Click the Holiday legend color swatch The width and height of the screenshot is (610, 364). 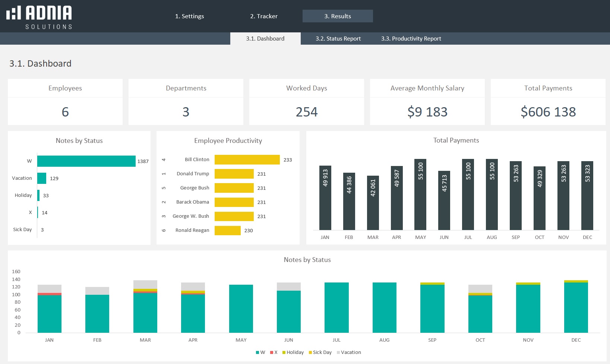pos(284,352)
